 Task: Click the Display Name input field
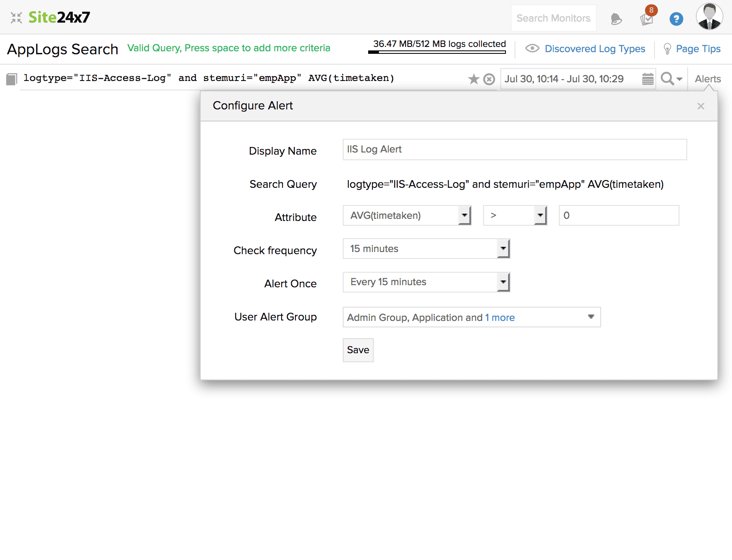(515, 149)
